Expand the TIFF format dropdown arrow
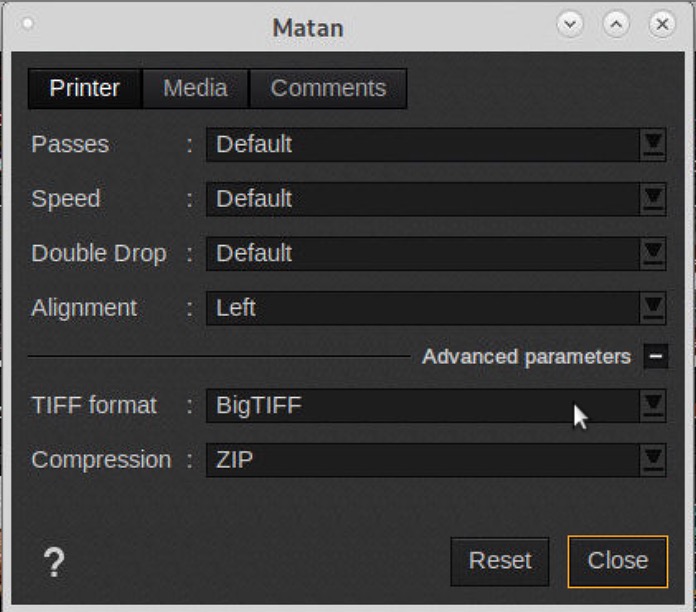This screenshot has width=696, height=612. 653,406
